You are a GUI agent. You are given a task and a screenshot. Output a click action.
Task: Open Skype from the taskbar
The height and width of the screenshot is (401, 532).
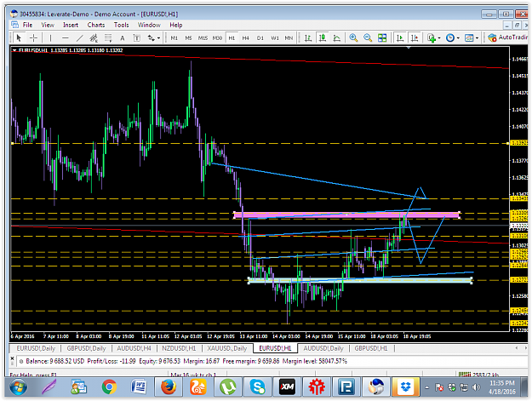pos(258,387)
